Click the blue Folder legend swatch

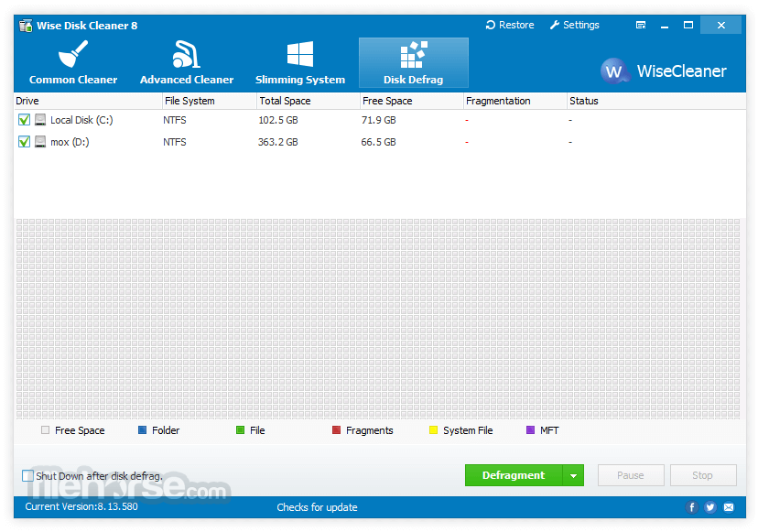(142, 430)
